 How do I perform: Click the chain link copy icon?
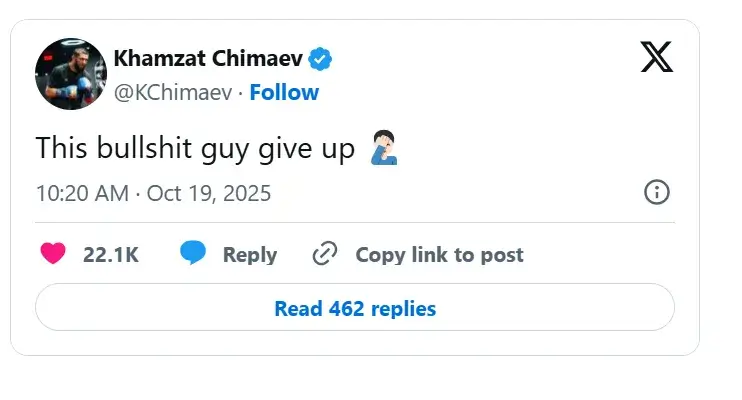325,254
